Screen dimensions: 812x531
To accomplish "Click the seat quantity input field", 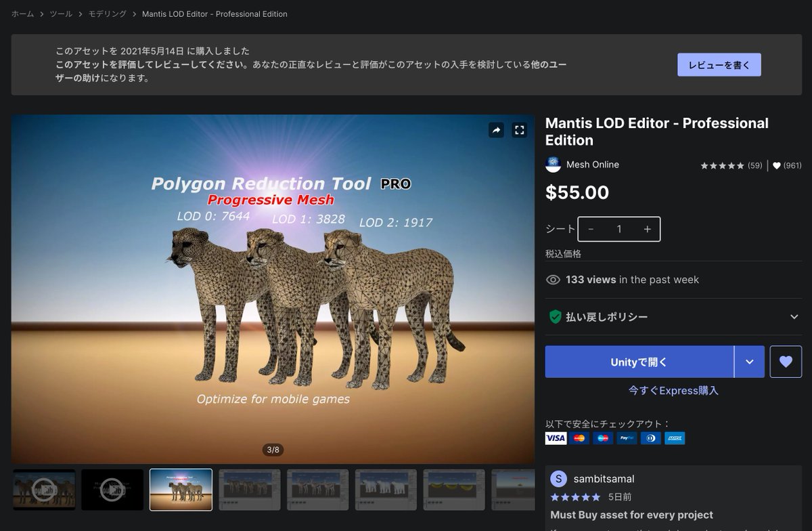I will [x=618, y=229].
